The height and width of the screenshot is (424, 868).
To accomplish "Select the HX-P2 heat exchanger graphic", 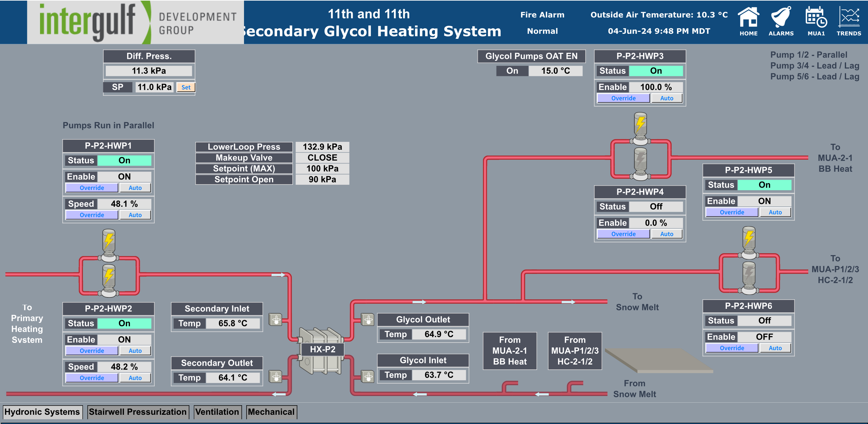I will [x=322, y=350].
